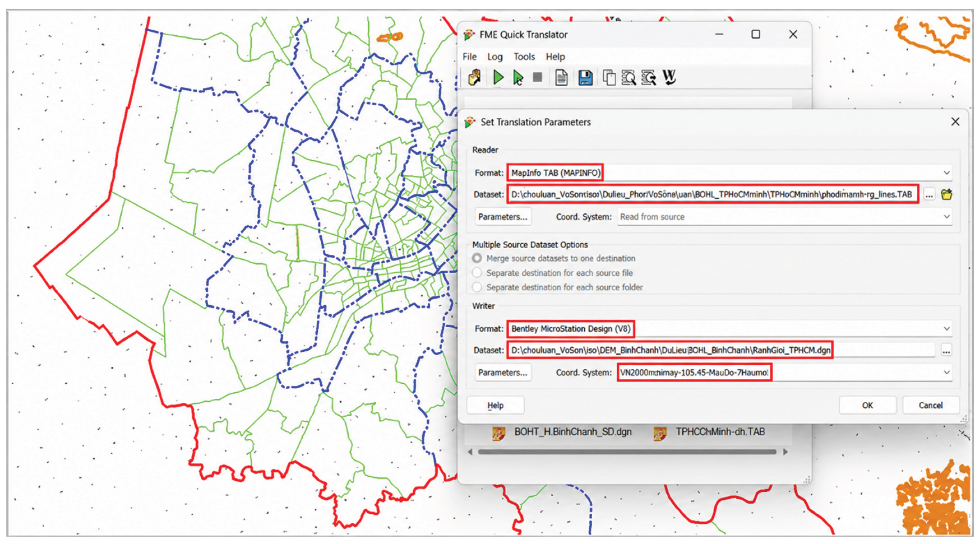Click the Writer Dataset path input field
980x544 pixels.
click(x=721, y=350)
